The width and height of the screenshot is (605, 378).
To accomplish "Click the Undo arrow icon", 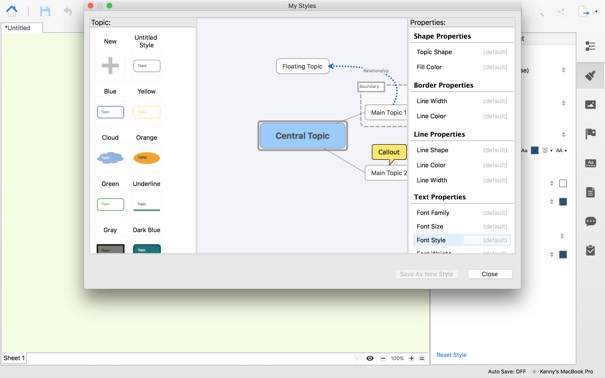I will [68, 11].
